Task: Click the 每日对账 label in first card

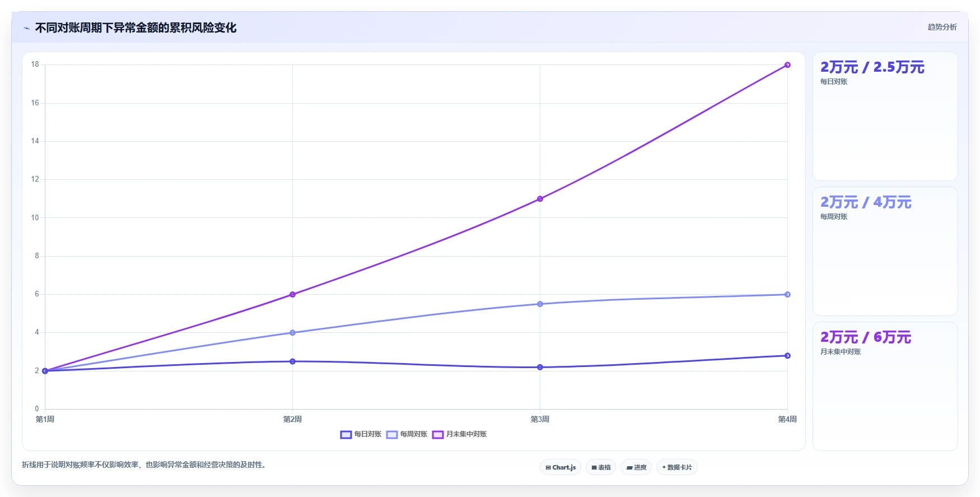Action: pyautogui.click(x=834, y=82)
